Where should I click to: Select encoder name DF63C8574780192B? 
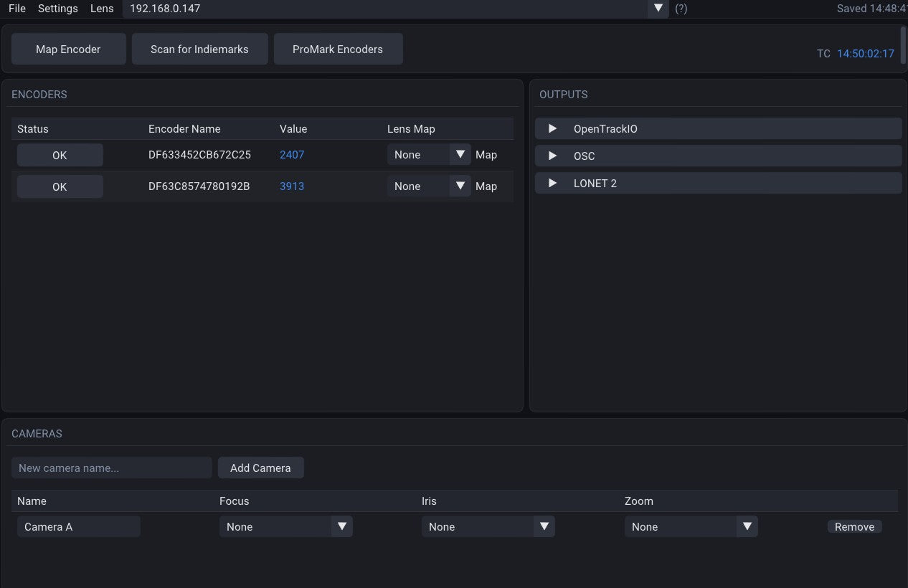(199, 186)
